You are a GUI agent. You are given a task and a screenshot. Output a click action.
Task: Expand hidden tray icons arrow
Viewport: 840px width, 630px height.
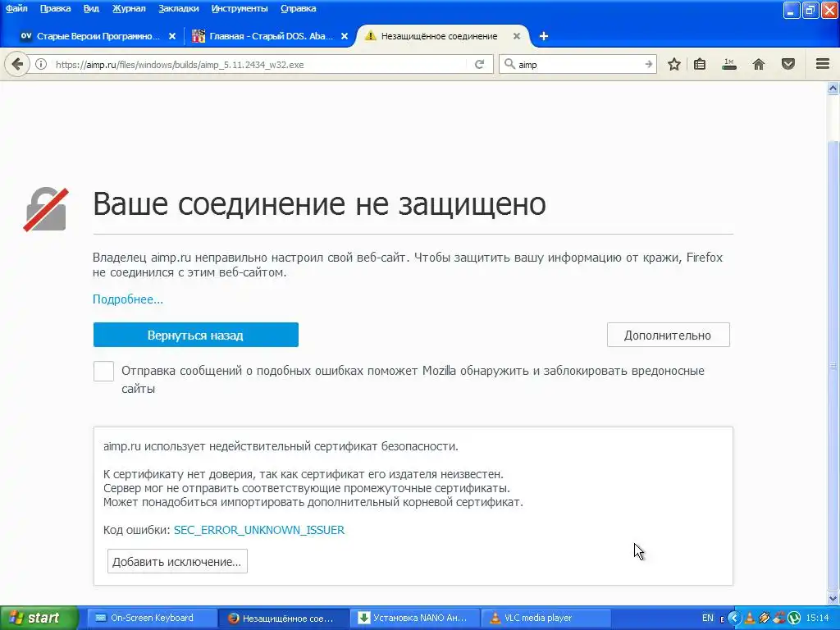pos(734,618)
